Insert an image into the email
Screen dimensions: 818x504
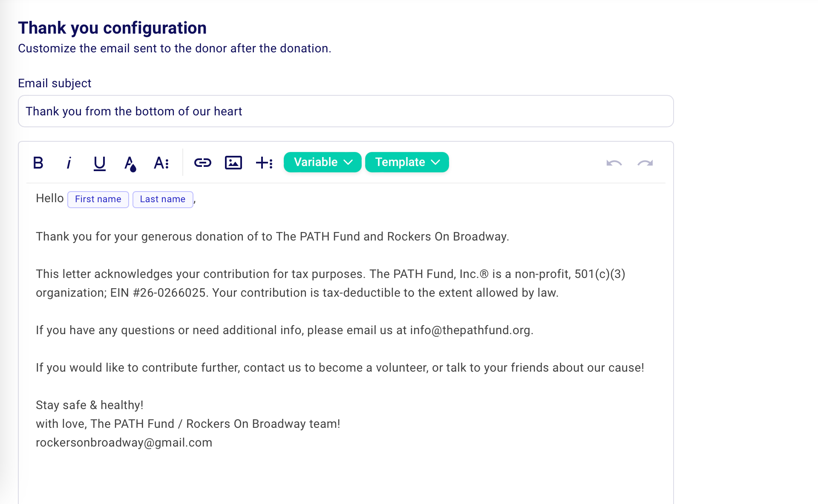[233, 163]
